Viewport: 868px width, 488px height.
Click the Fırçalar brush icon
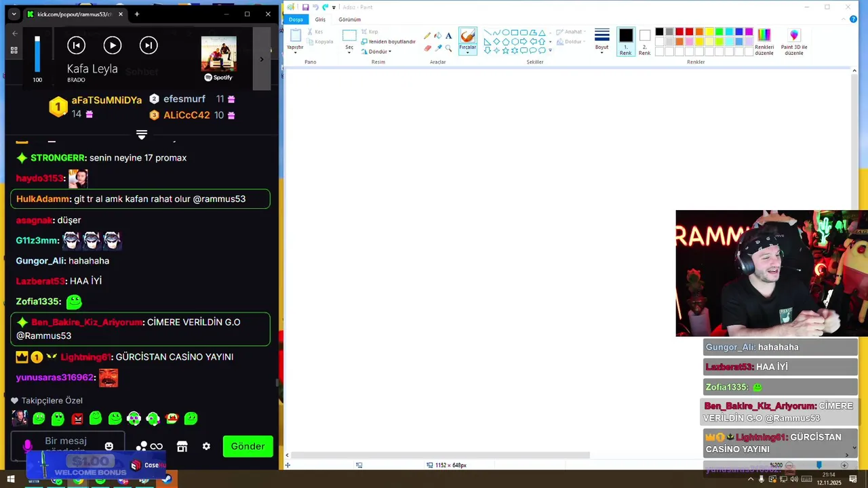pos(467,36)
